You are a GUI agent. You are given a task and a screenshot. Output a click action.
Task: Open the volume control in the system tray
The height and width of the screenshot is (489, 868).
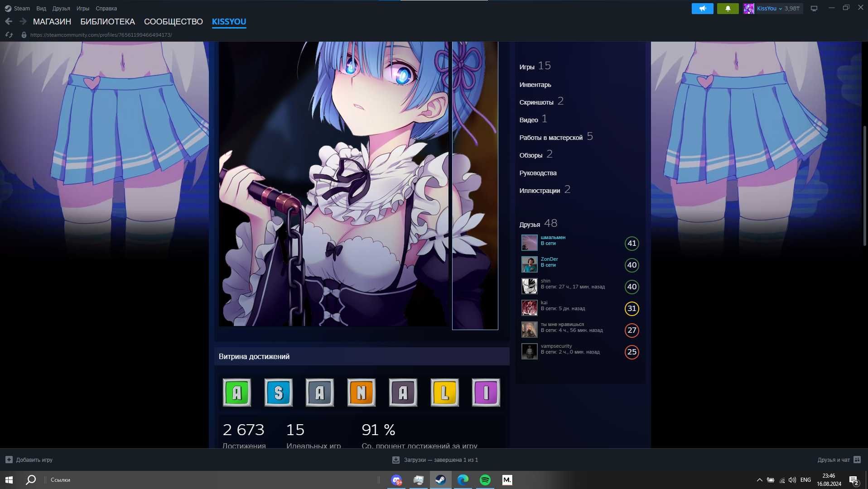click(792, 480)
